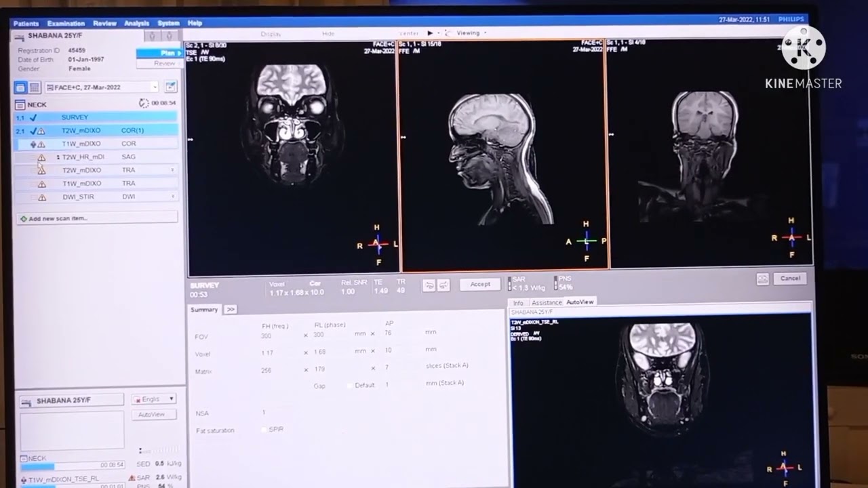The width and height of the screenshot is (868, 488).
Task: Click the AutoView button in the lower-left panel
Action: 154,414
